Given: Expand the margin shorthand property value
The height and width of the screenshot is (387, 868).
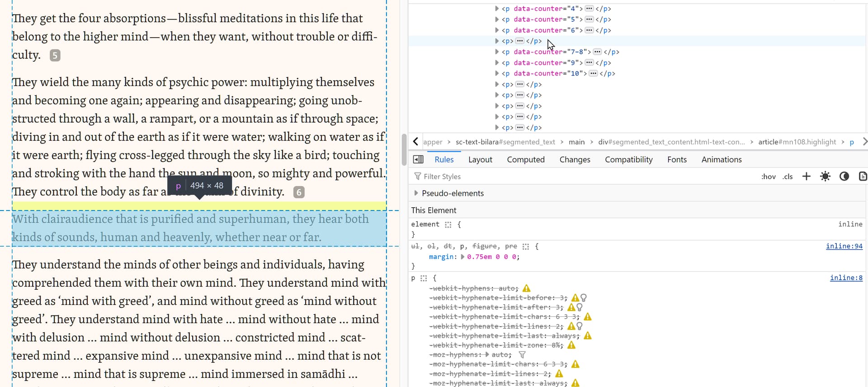Looking at the screenshot, I should point(462,257).
